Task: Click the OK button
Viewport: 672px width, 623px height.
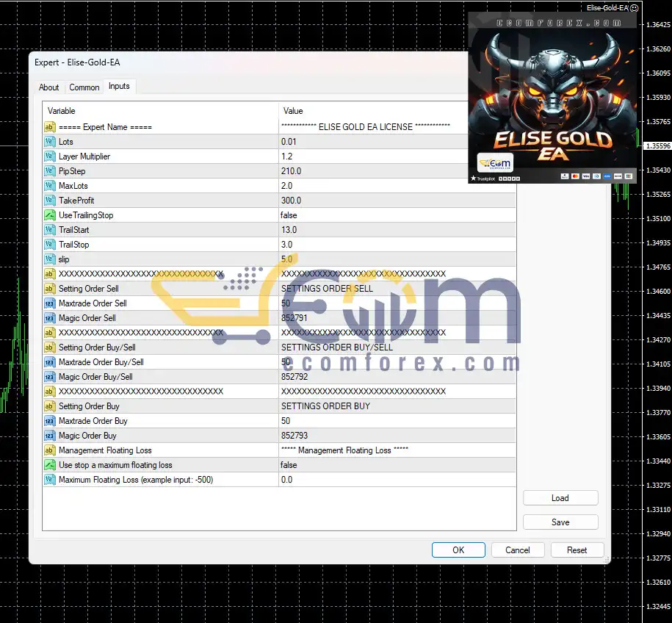Action: pos(458,550)
